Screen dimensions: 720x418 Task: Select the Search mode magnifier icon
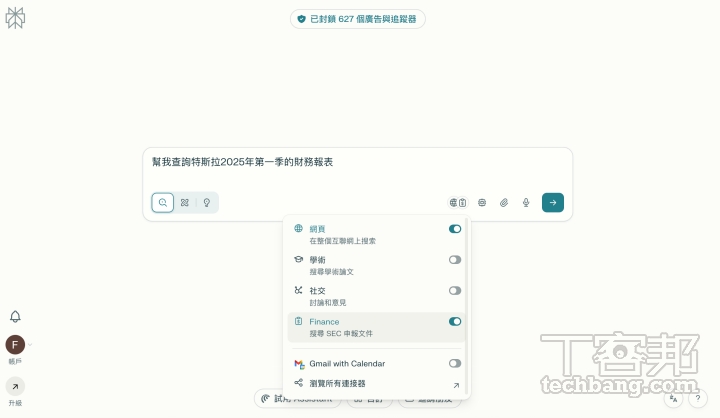coord(163,203)
